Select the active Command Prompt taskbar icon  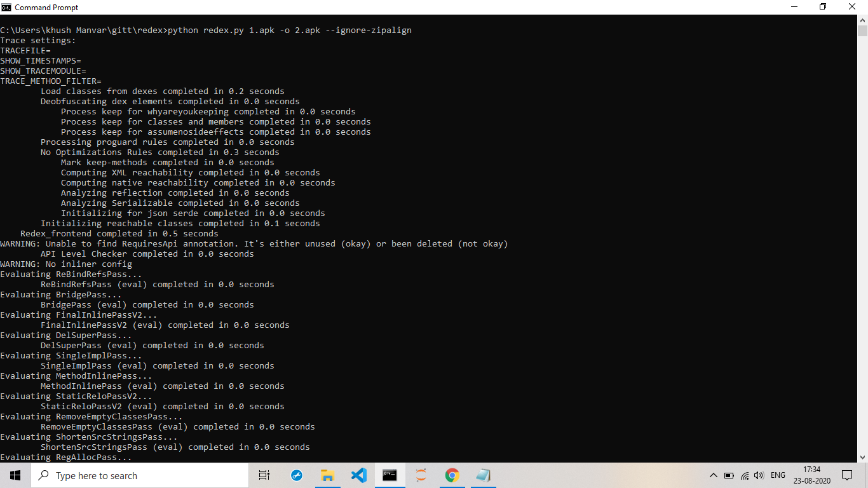tap(390, 475)
